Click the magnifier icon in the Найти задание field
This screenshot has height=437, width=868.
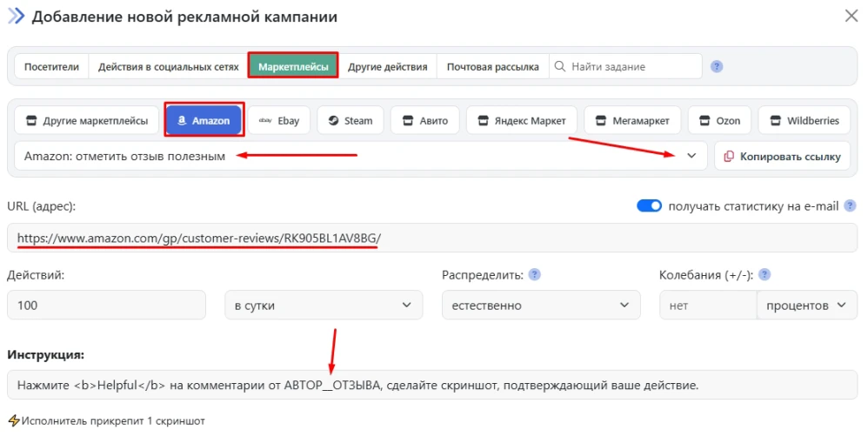tap(559, 66)
